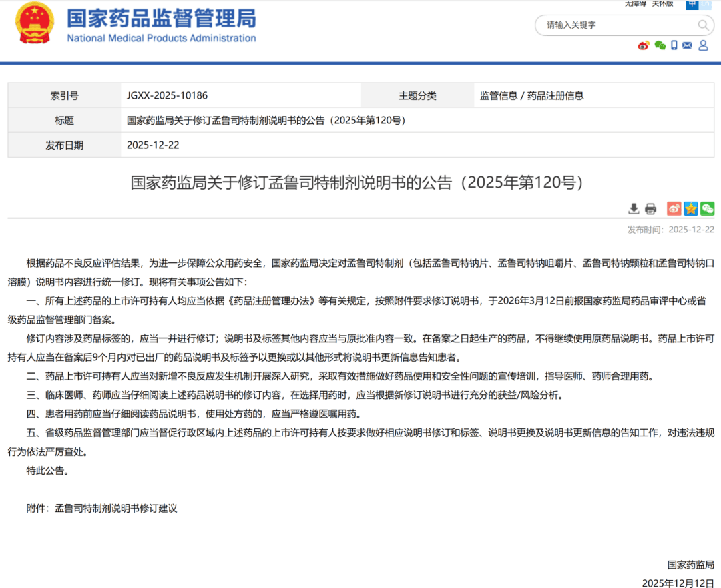Print the announcement via the printer icon
The width and height of the screenshot is (721, 588).
tap(650, 208)
